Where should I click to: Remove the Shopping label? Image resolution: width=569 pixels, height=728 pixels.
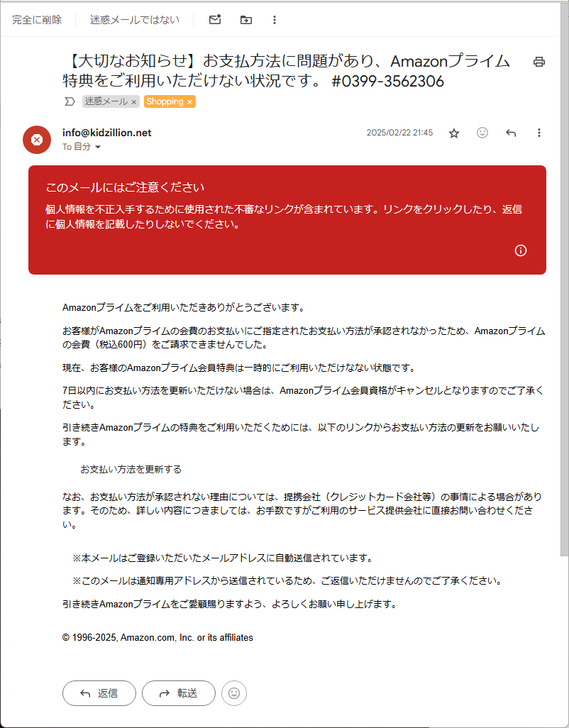(x=189, y=102)
